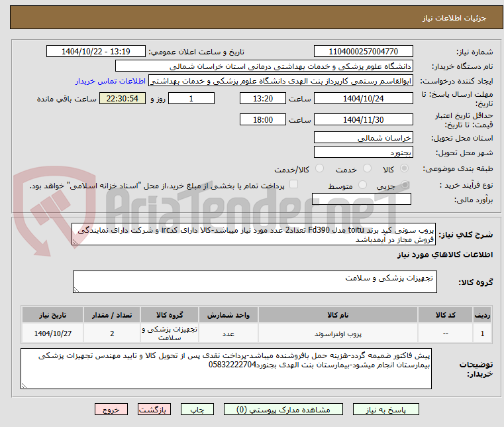Click the جزئیات اطلاعات نیاز page title
This screenshot has width=504, height=427.
tap(454, 18)
